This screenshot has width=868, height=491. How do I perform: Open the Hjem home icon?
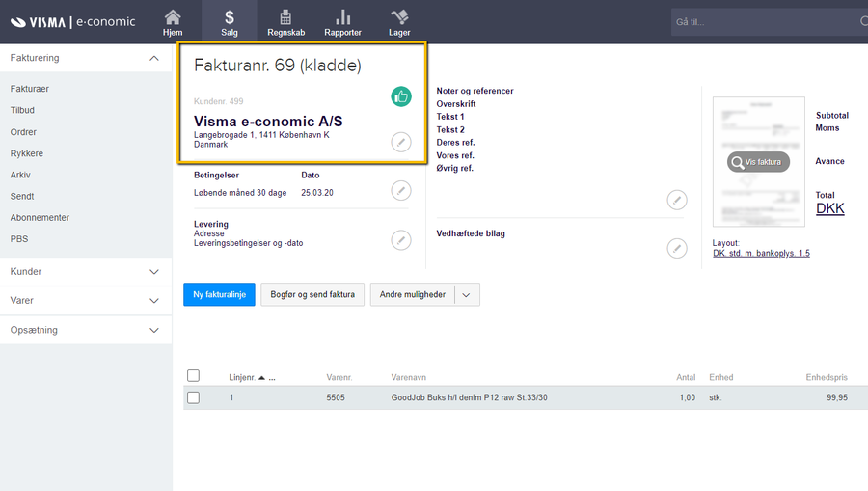coord(173,22)
